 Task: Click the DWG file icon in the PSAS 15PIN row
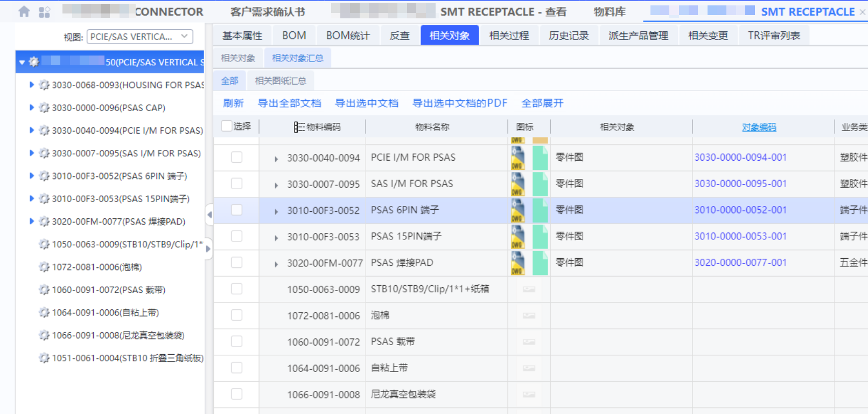click(x=518, y=237)
